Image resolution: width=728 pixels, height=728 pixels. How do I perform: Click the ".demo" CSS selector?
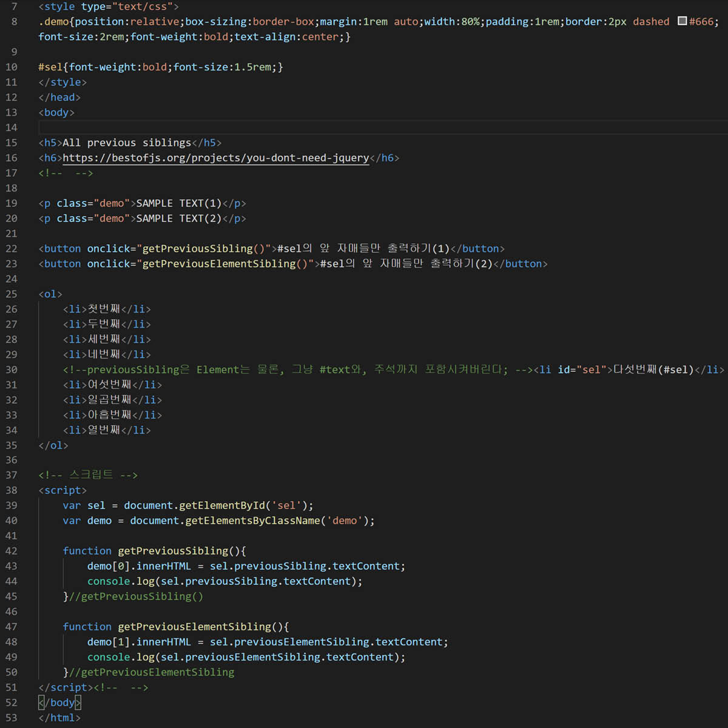(x=53, y=21)
